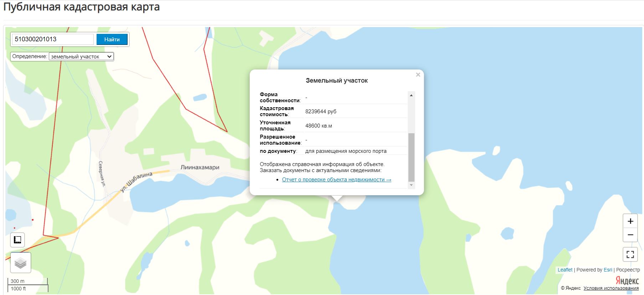Open the Esri attribution link
The height and width of the screenshot is (295, 644).
pos(608,270)
